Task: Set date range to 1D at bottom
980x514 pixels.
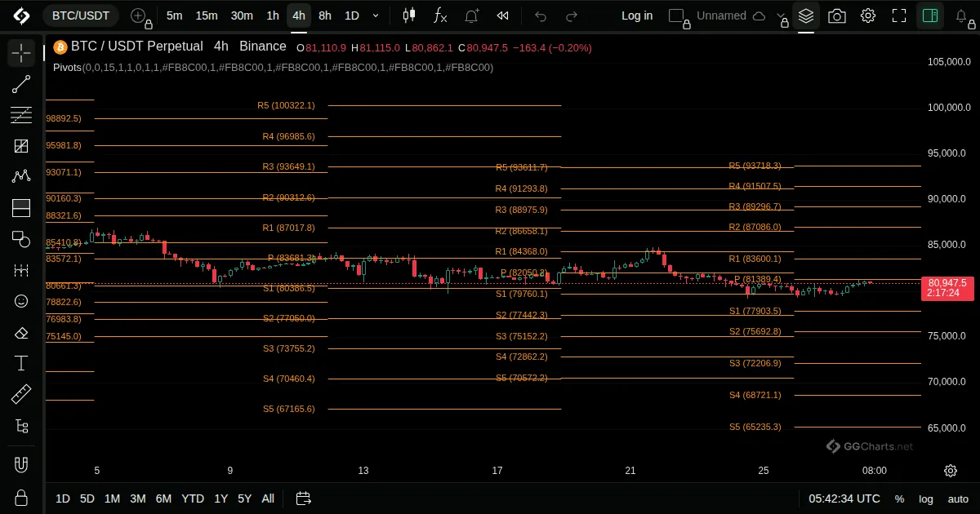Action: coord(63,498)
